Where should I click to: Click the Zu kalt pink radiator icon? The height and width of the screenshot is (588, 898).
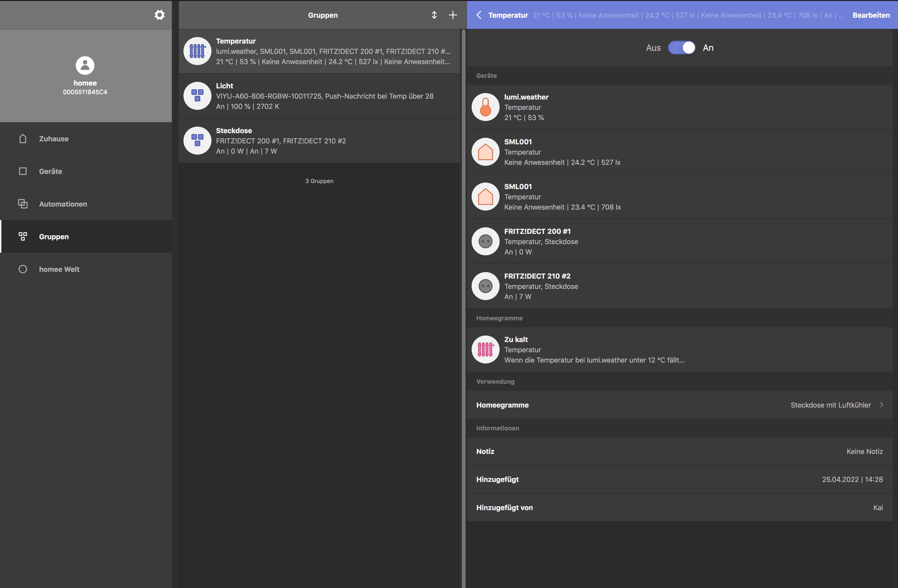click(485, 349)
